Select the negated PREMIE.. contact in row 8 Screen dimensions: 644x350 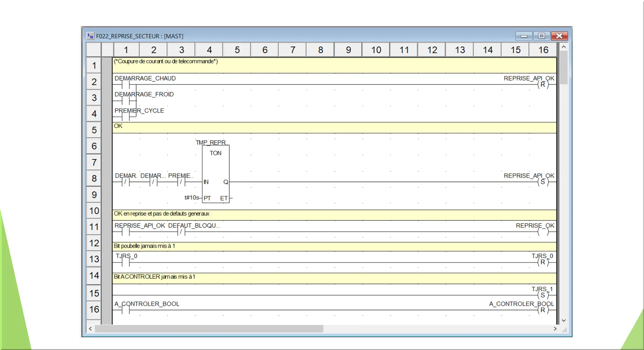point(181,182)
